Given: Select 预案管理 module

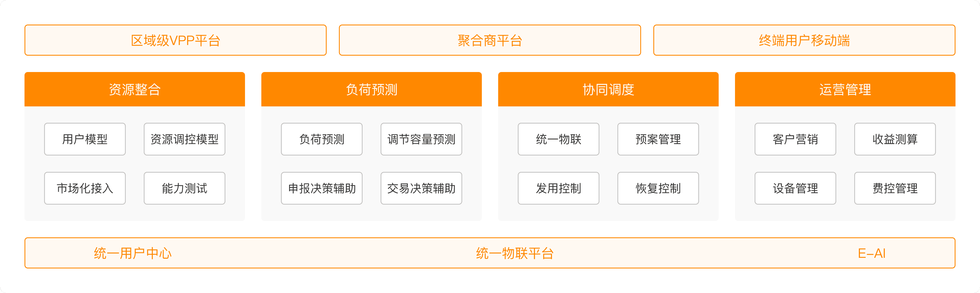Looking at the screenshot, I should [658, 139].
